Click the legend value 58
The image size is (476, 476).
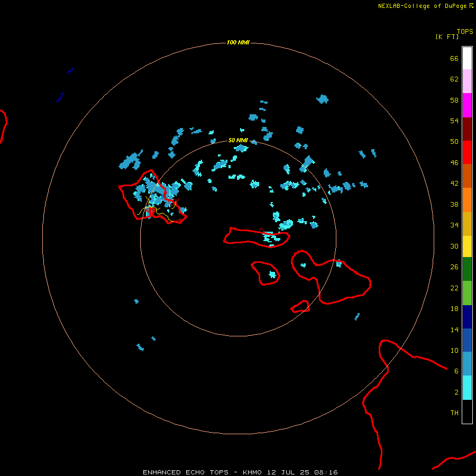[454, 100]
